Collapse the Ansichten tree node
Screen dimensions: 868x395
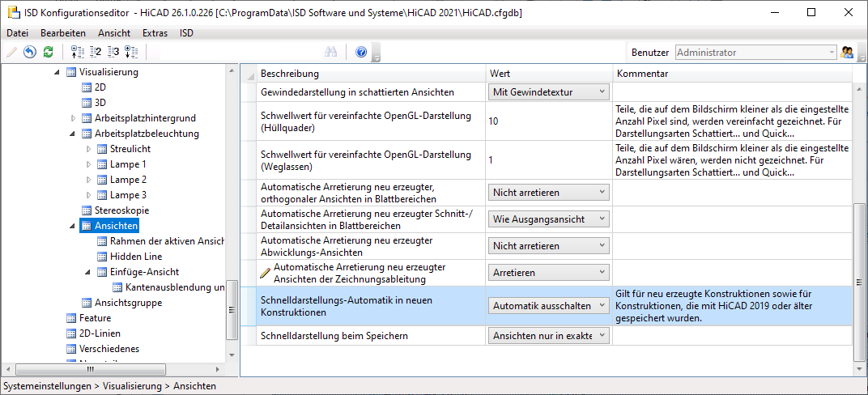click(x=73, y=227)
